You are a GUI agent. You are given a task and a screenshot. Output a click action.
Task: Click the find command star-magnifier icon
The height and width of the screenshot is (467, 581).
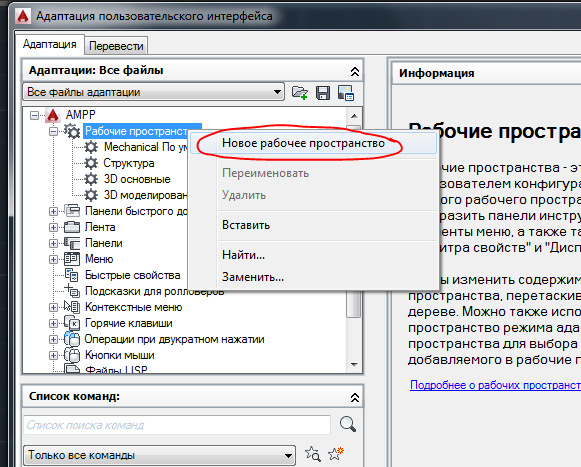(312, 454)
